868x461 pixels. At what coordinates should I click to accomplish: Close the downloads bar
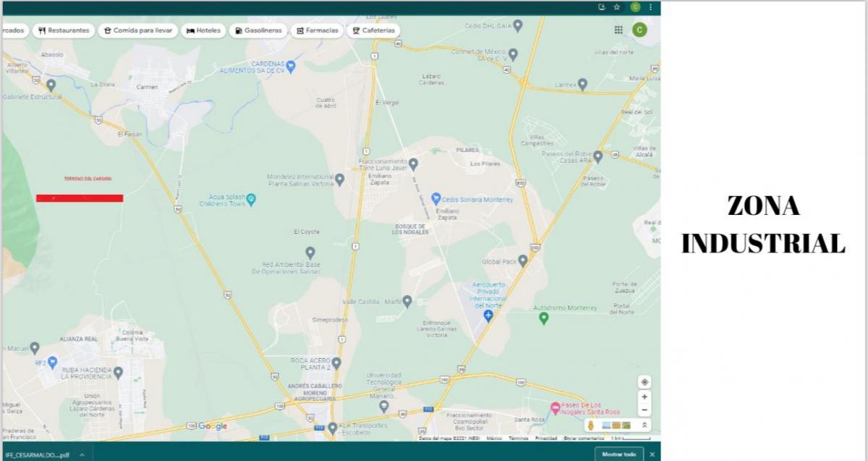click(652, 454)
